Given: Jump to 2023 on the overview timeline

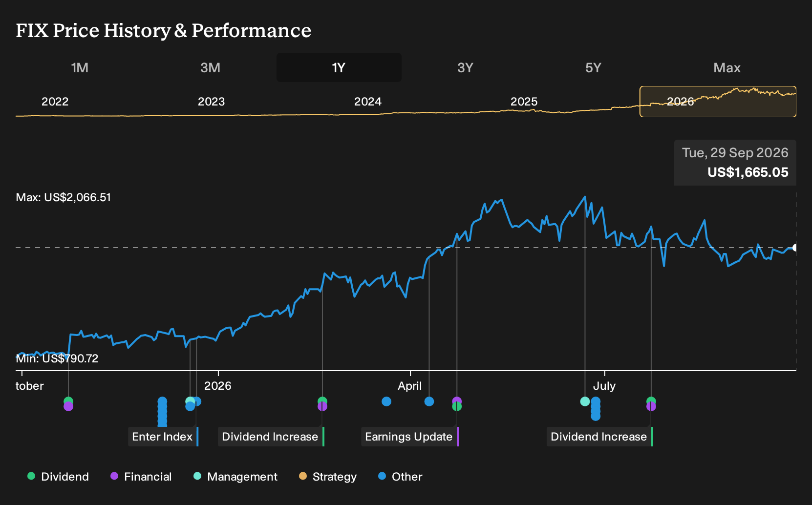Looking at the screenshot, I should coord(211,102).
